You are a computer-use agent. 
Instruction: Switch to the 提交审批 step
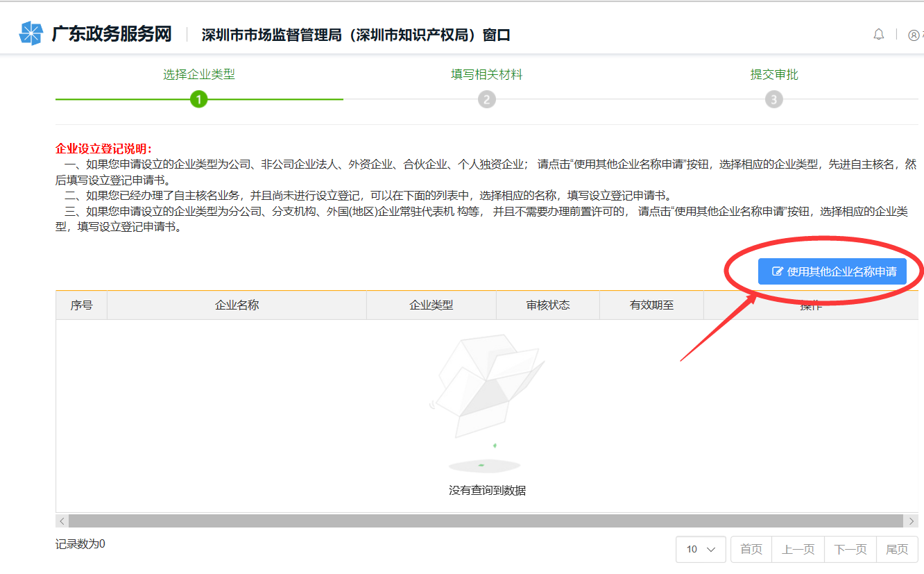tap(773, 74)
